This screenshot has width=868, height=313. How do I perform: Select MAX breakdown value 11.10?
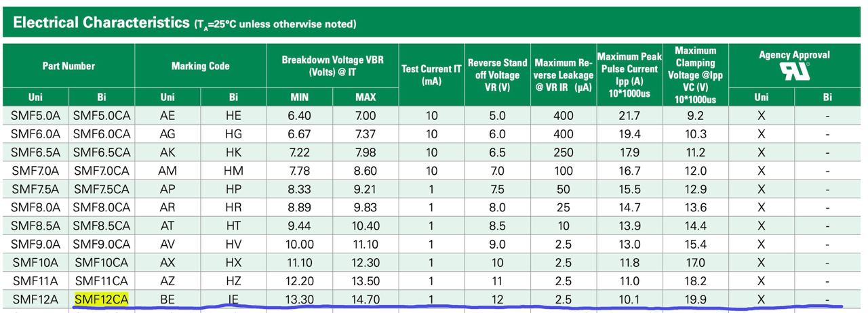[x=366, y=244]
